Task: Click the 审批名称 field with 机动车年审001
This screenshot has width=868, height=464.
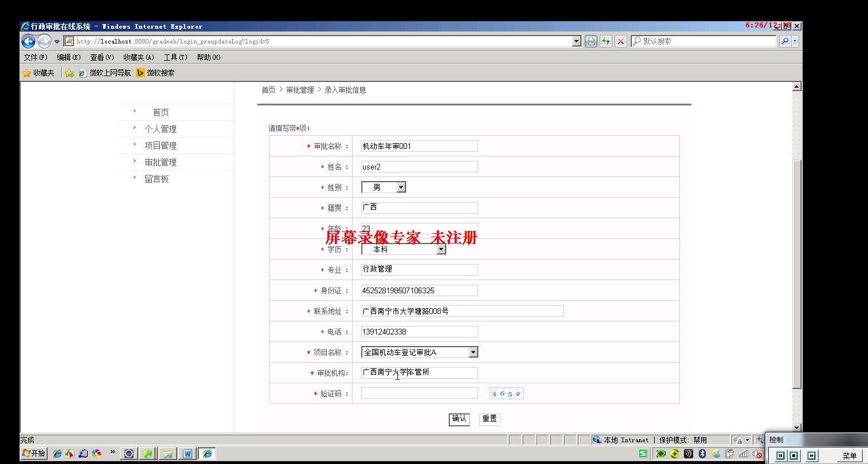Action: [419, 146]
